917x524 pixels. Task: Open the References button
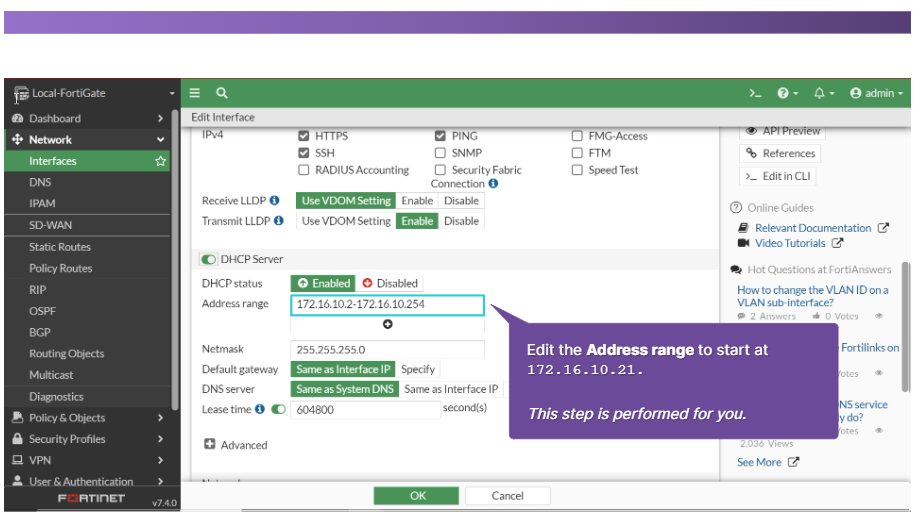[780, 153]
